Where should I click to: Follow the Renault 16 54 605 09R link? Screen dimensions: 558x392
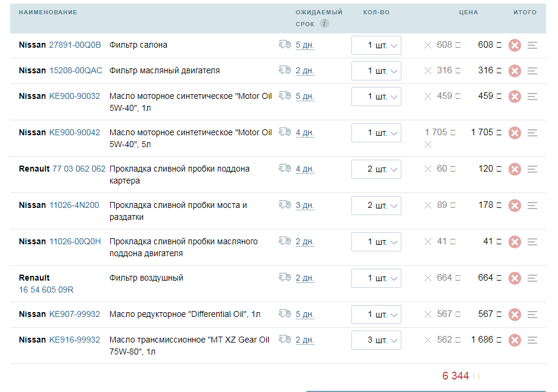(x=46, y=290)
